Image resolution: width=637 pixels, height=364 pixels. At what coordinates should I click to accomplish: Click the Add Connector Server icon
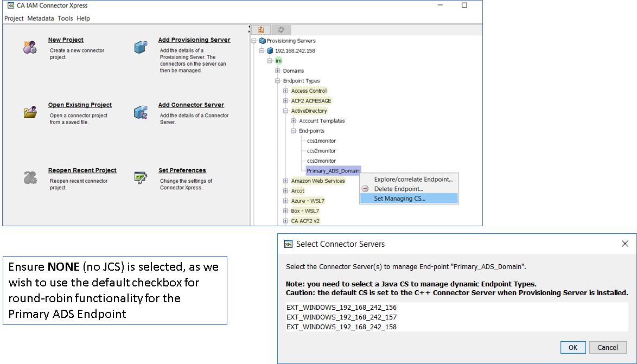pyautogui.click(x=141, y=112)
